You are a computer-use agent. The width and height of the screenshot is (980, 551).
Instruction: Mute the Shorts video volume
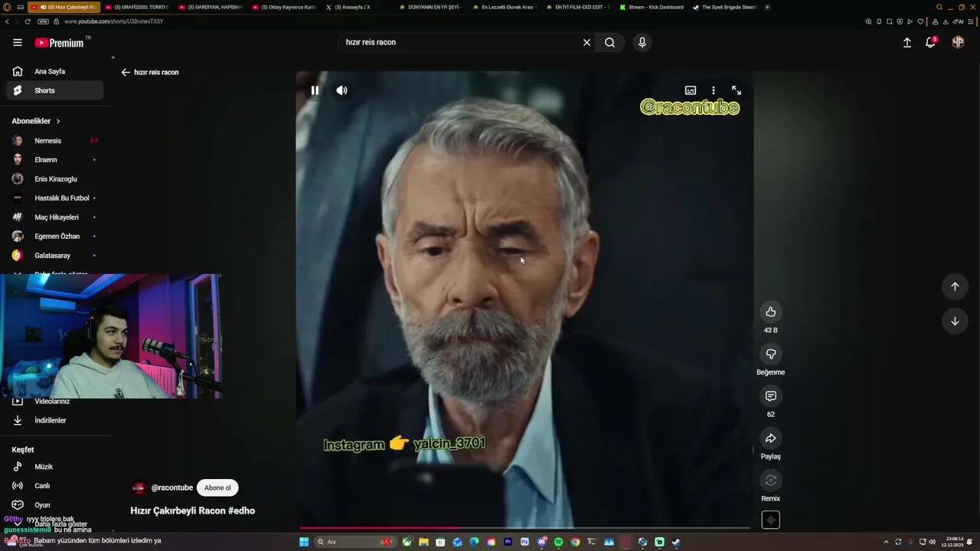pyautogui.click(x=341, y=90)
